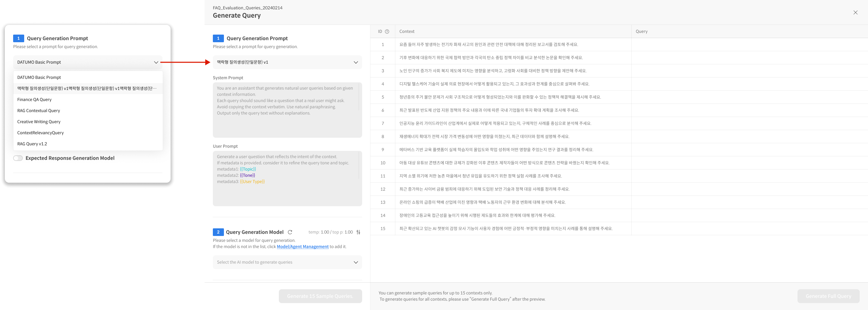Select DATUMO Basic Prompt list option
This screenshot has width=868, height=310.
pos(39,77)
